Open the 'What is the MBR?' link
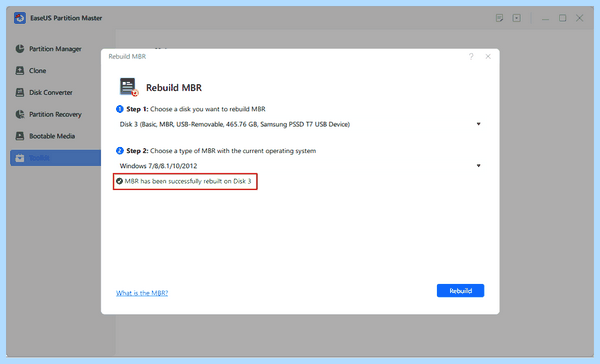The width and height of the screenshot is (600, 364). coord(142,293)
